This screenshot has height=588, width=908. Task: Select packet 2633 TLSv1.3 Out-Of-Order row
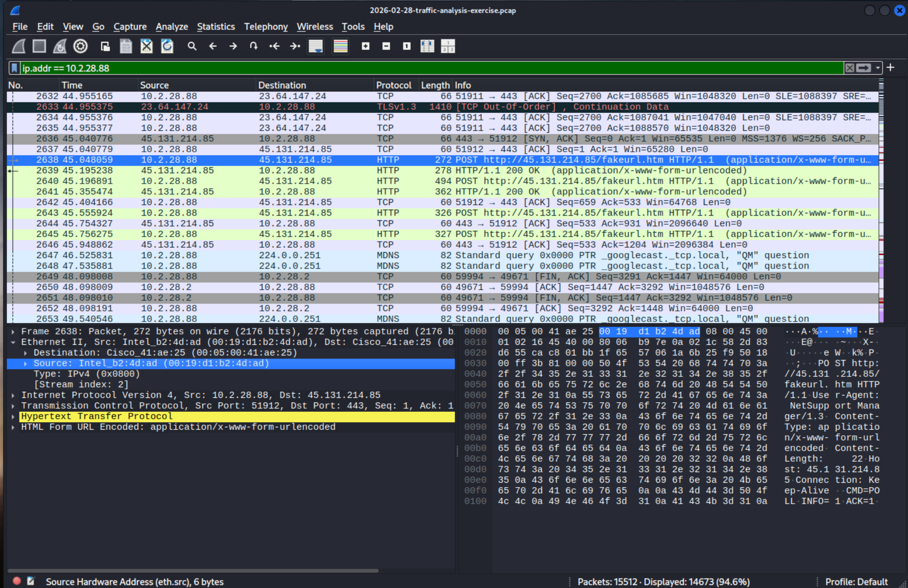pyautogui.click(x=443, y=107)
